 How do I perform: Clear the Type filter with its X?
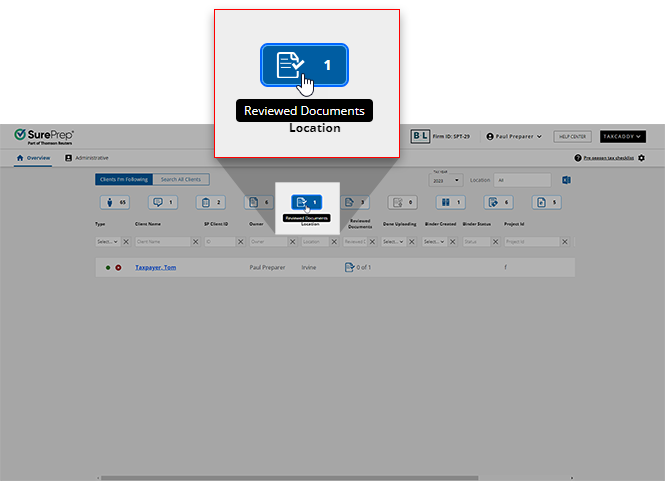(126, 242)
